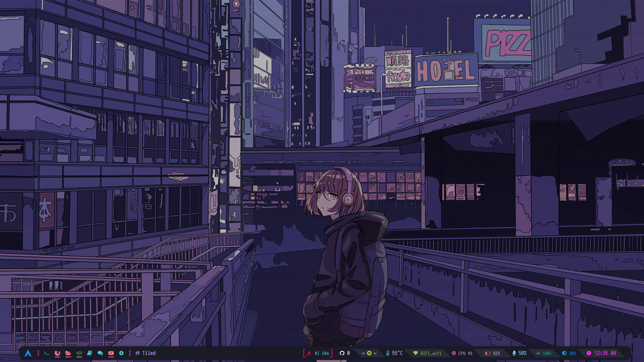Click the three-dot separator before Tiled
Image resolution: width=644 pixels, height=362 pixels.
[x=130, y=353]
